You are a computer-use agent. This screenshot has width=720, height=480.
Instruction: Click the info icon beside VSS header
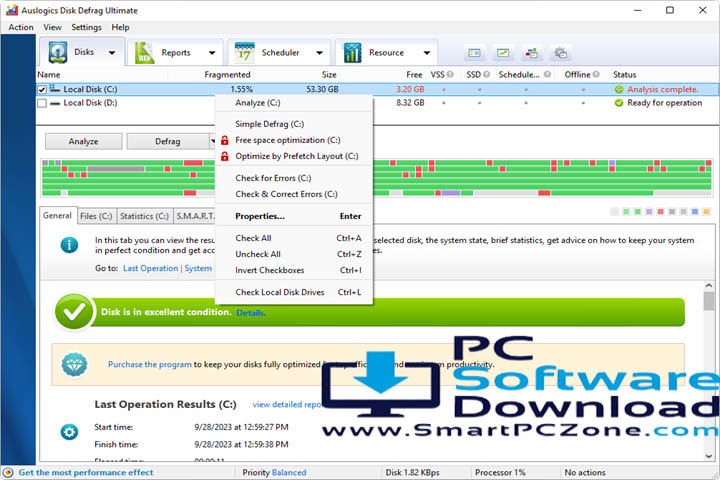(450, 74)
